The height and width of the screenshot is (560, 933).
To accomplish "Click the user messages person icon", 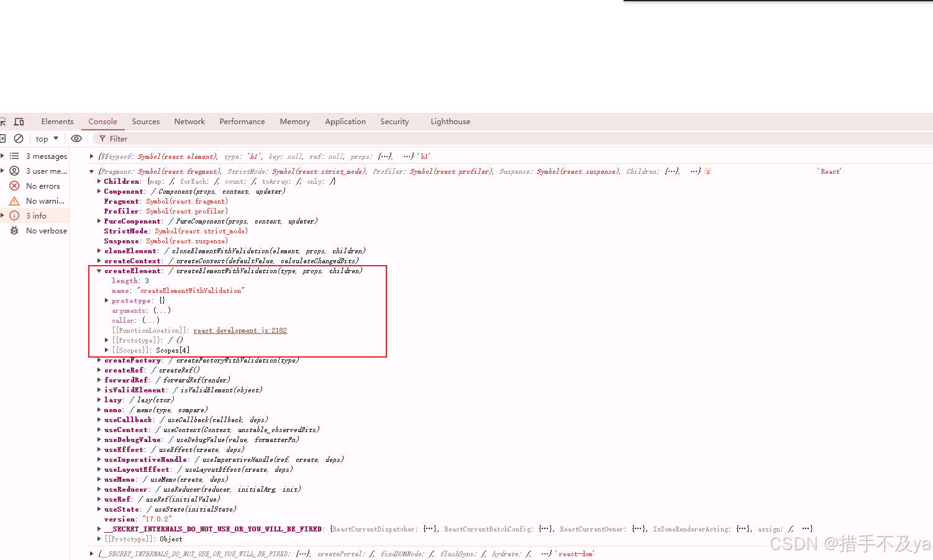I will [14, 171].
